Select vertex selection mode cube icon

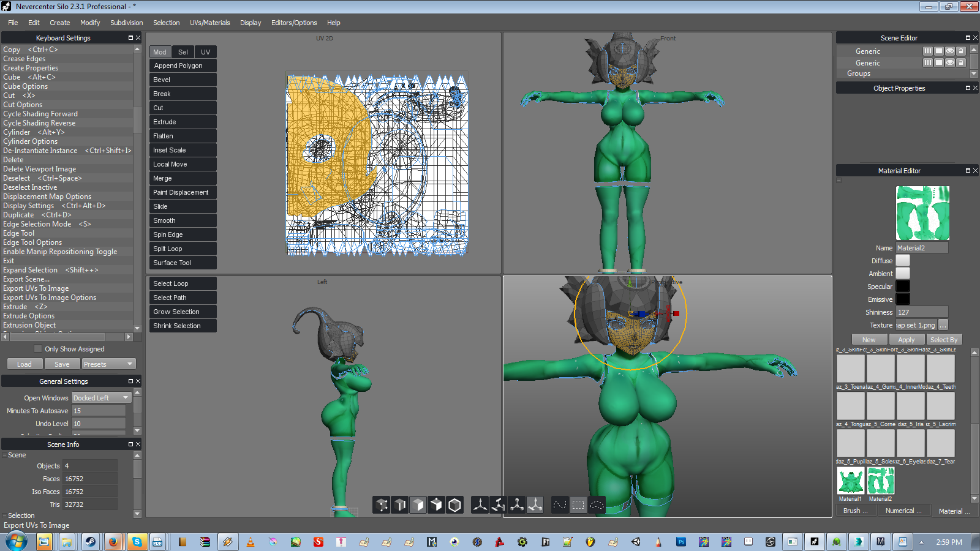tap(382, 505)
